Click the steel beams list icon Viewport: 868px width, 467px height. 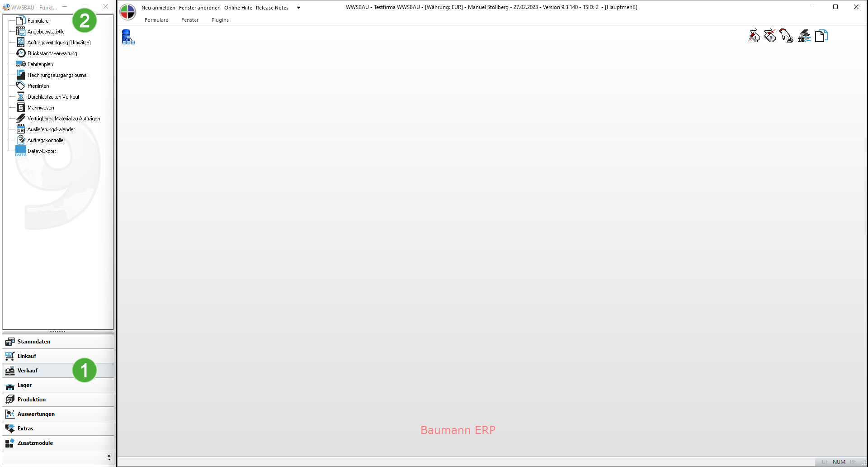click(804, 36)
